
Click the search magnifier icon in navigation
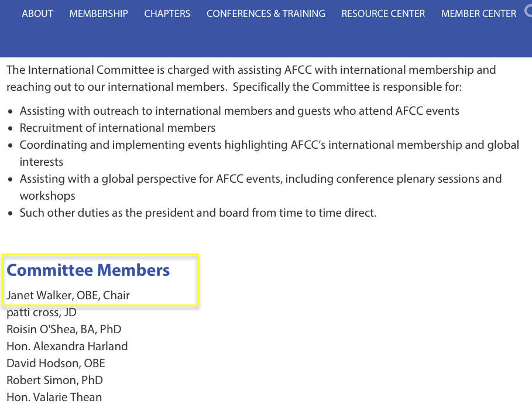pyautogui.click(x=528, y=12)
